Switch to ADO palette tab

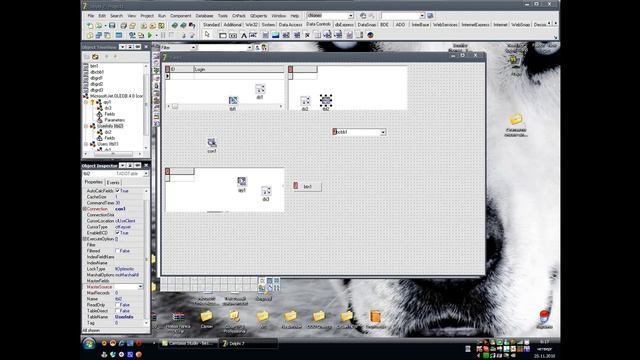click(400, 25)
